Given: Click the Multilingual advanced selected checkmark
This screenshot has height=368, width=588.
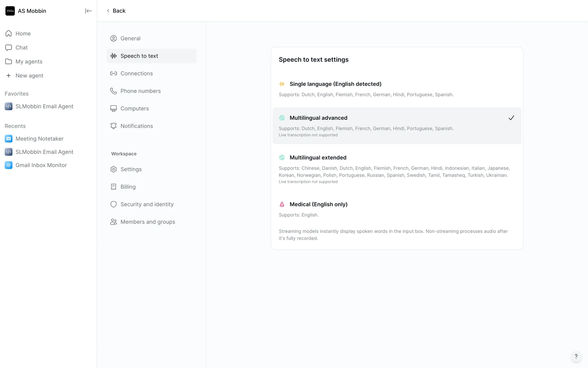Looking at the screenshot, I should tap(511, 118).
